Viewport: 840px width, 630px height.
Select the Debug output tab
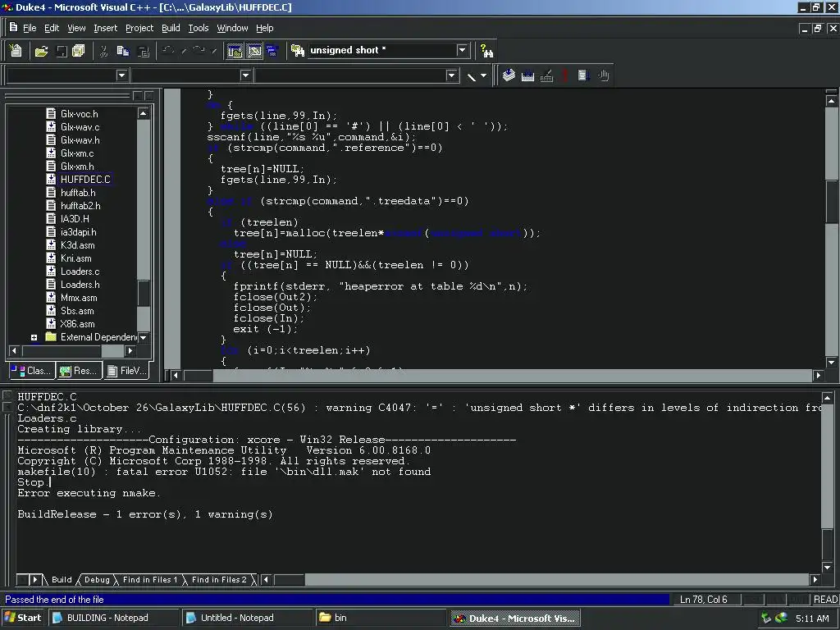click(97, 580)
